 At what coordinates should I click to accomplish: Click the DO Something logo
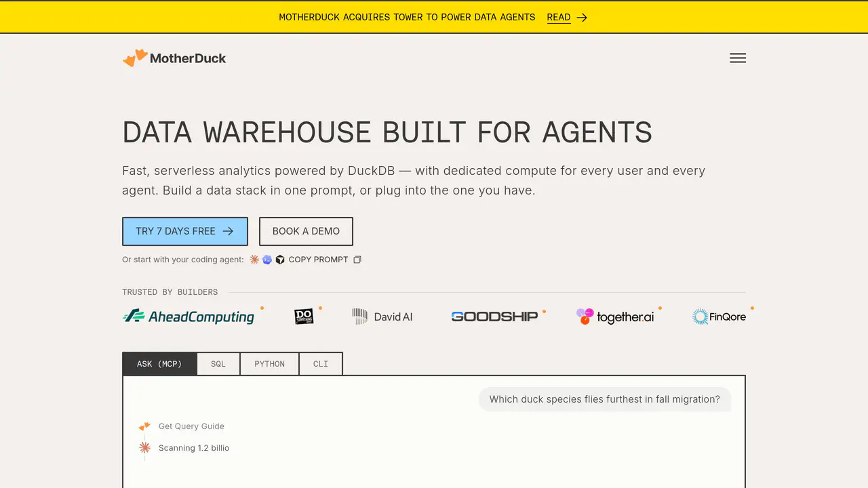304,317
